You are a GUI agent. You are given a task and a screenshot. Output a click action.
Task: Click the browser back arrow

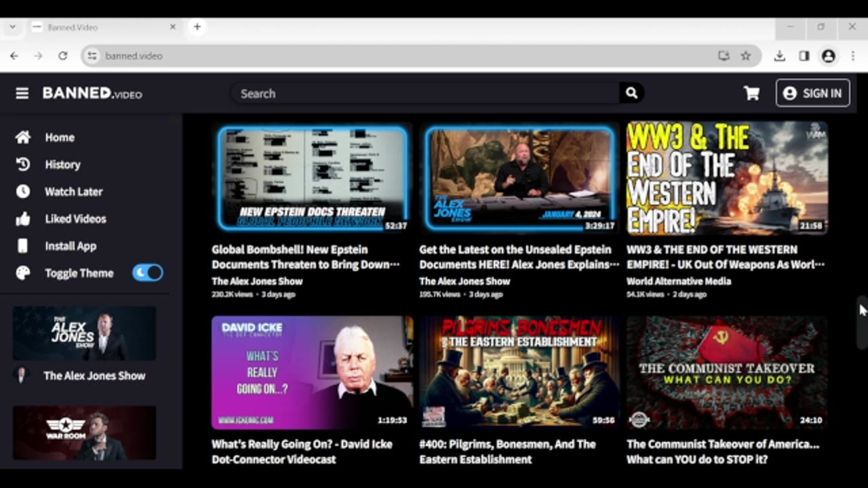[x=14, y=56]
